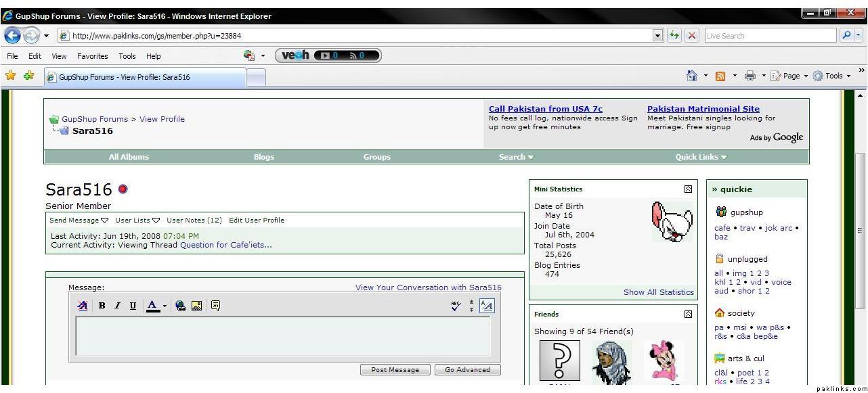This screenshot has height=393, width=868.
Task: Click the Switch Editor Mode icon
Action: [487, 306]
